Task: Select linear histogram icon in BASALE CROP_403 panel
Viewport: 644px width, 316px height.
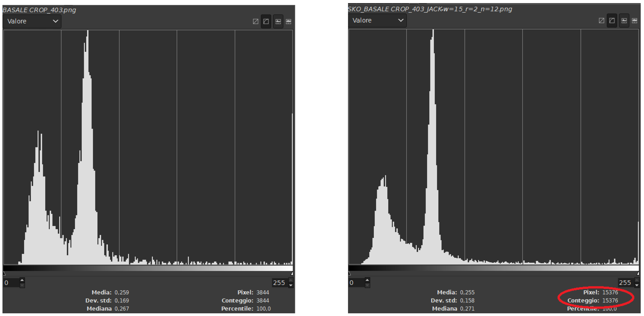Action: 256,21
